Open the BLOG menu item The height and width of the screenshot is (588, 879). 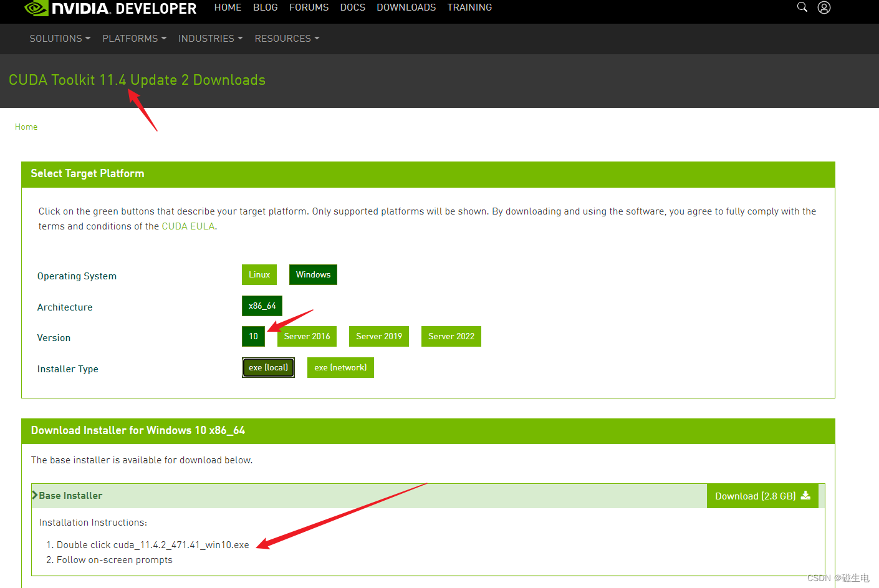click(x=266, y=7)
